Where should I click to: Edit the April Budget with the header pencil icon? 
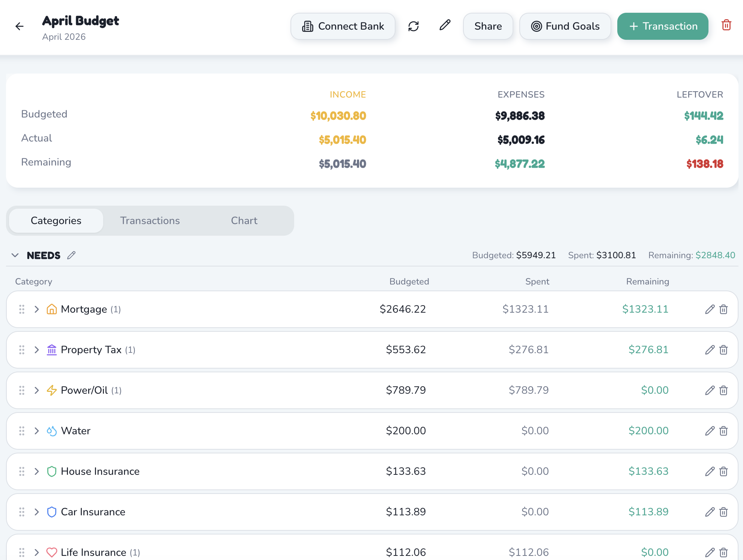click(445, 26)
